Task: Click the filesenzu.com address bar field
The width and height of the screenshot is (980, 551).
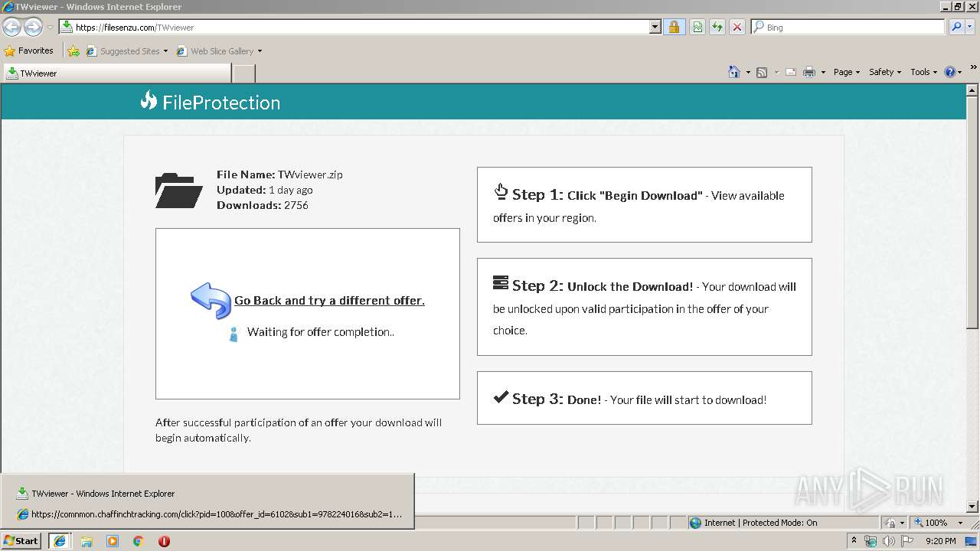Action: point(354,27)
